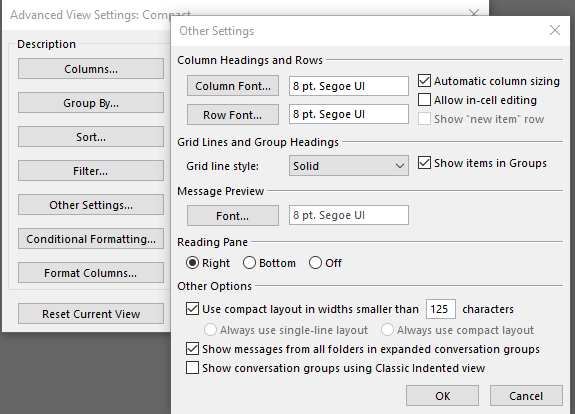Confirm settings with OK
Screen dimensions: 575x414
(x=442, y=396)
